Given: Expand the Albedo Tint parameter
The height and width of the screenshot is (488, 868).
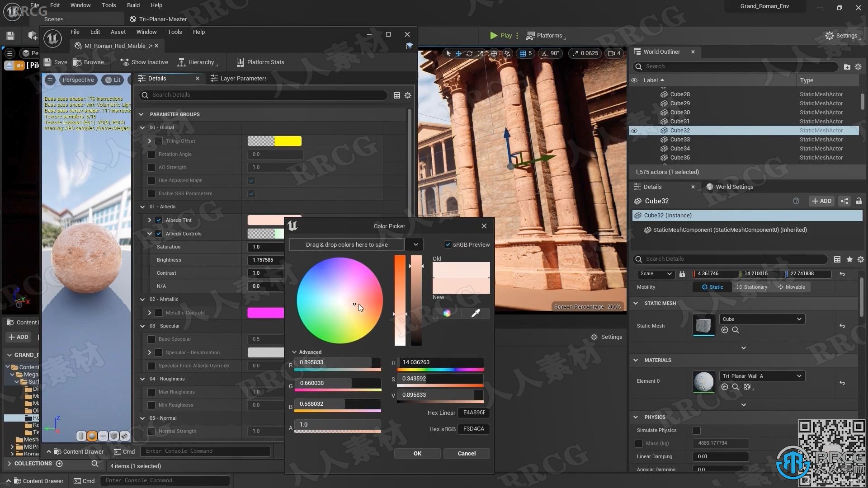Looking at the screenshot, I should (x=150, y=221).
